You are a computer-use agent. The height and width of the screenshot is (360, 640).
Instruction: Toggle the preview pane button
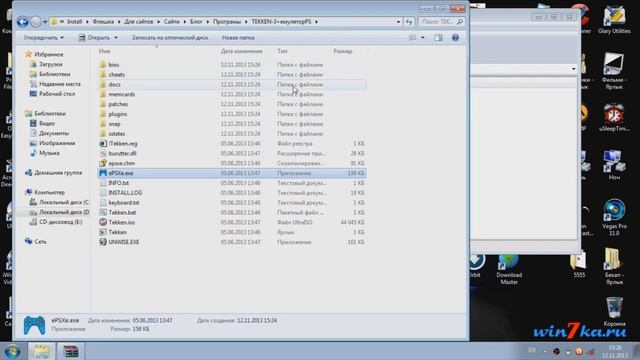coord(438,38)
